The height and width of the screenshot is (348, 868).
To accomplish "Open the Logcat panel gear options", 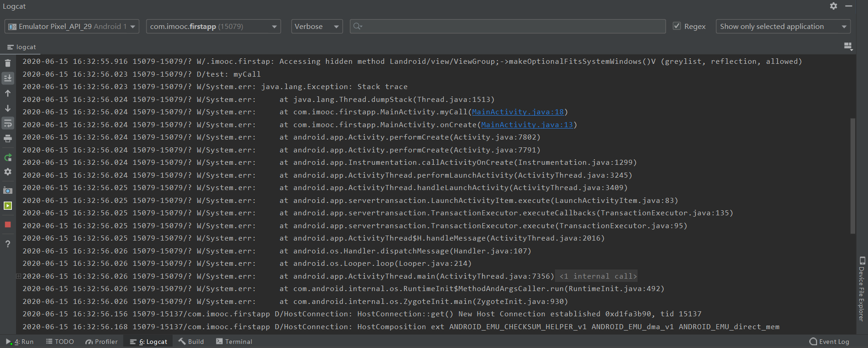I will (x=834, y=6).
